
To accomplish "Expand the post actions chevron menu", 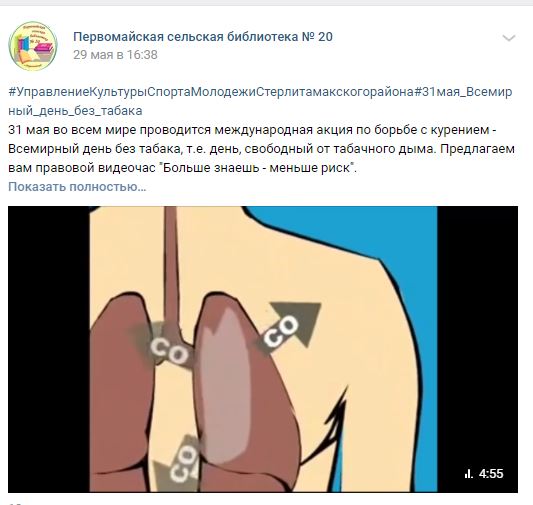I will [509, 38].
